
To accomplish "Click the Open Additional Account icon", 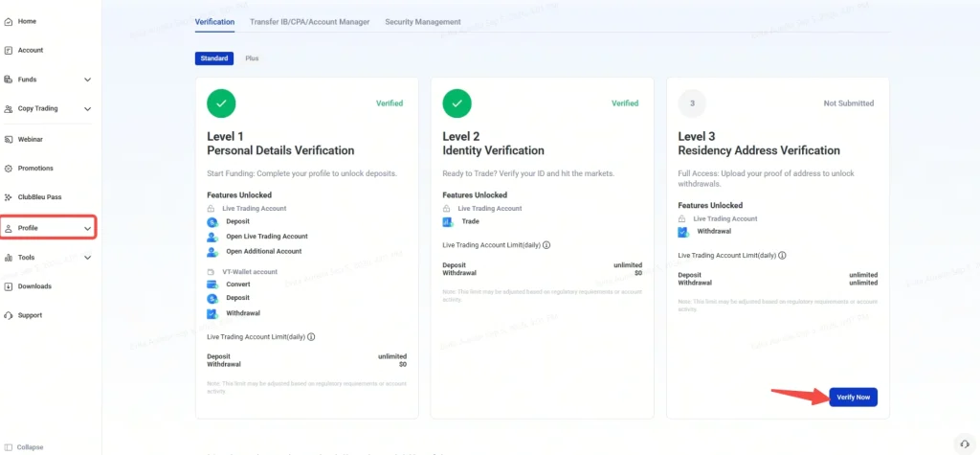I will point(212,252).
